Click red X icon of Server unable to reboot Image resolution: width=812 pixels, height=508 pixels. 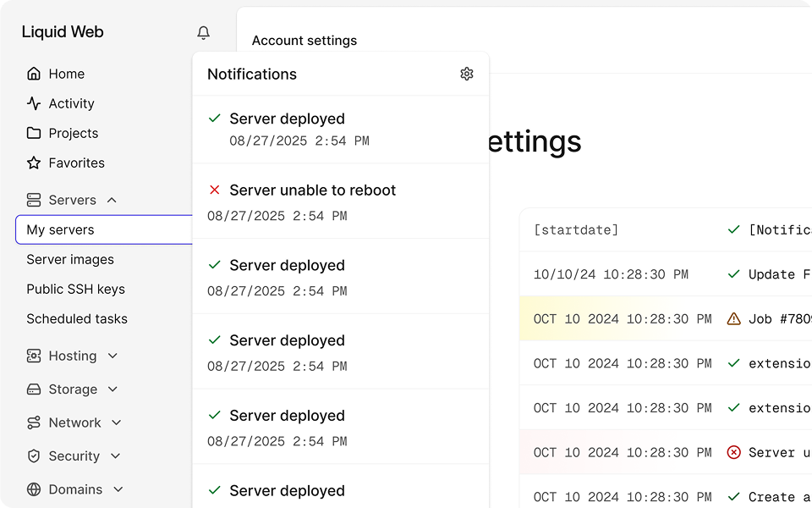(214, 190)
